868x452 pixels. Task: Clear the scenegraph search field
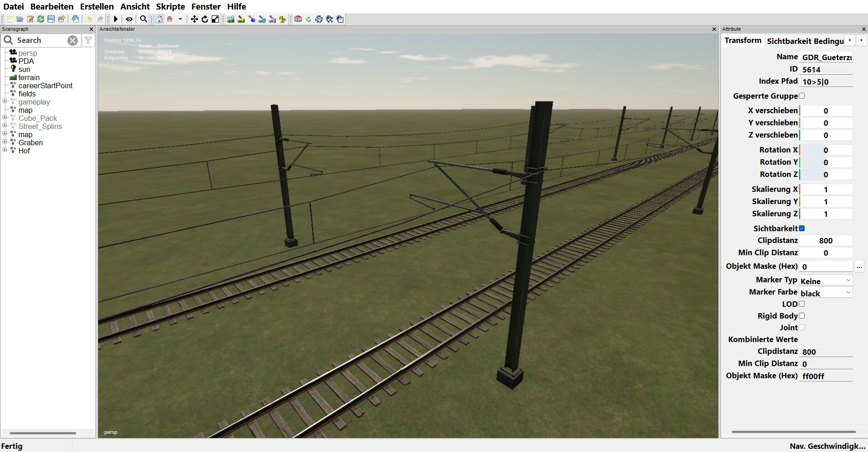72,40
